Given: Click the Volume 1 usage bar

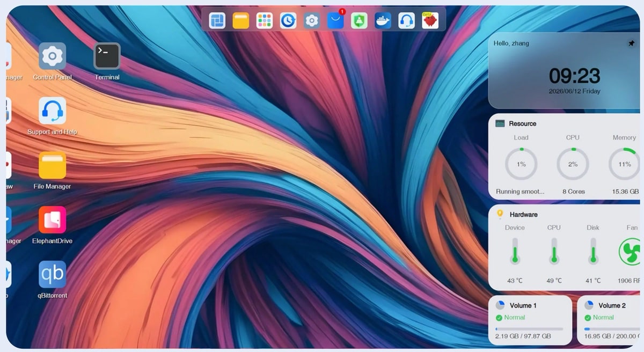Looking at the screenshot, I should tap(529, 329).
